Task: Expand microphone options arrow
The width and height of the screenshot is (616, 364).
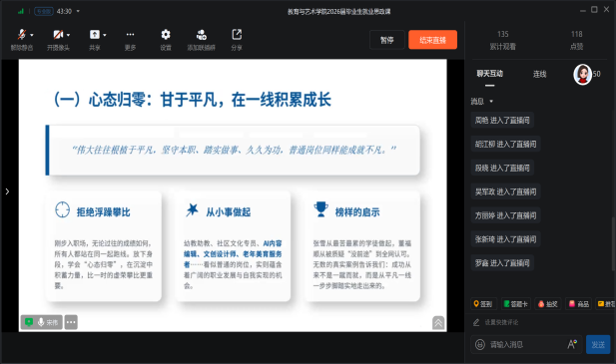Action: coord(32,35)
